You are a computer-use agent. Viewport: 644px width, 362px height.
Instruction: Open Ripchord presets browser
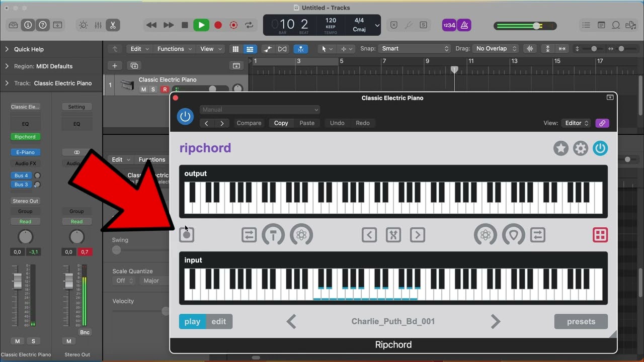coord(581,322)
